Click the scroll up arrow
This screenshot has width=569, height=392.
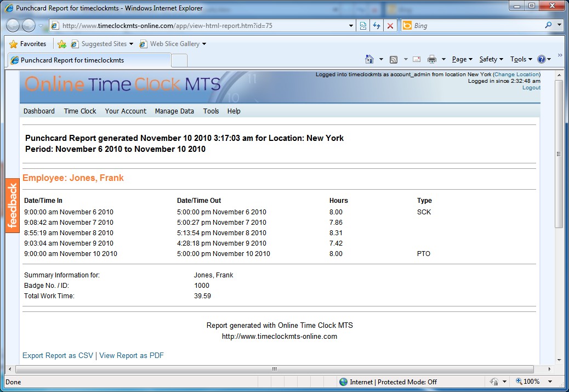pyautogui.click(x=559, y=75)
